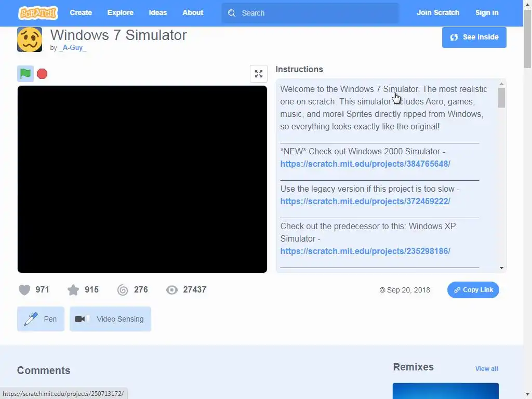Click the Windows 7 Simulator title
Image resolution: width=532 pixels, height=399 pixels.
click(118, 35)
